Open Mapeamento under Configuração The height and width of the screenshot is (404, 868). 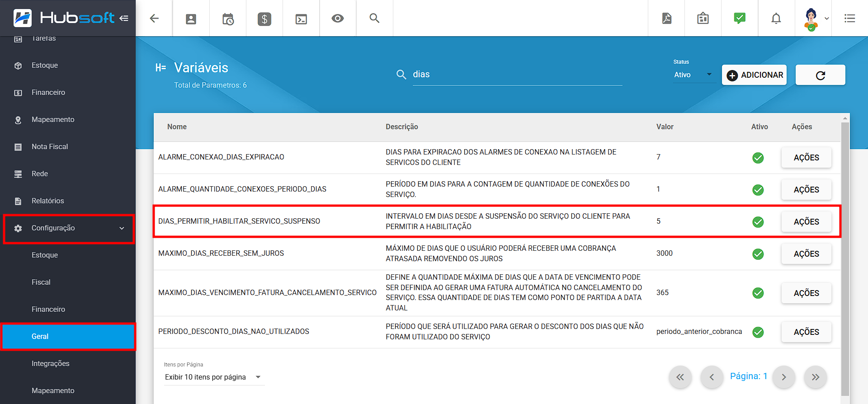[x=68, y=391]
